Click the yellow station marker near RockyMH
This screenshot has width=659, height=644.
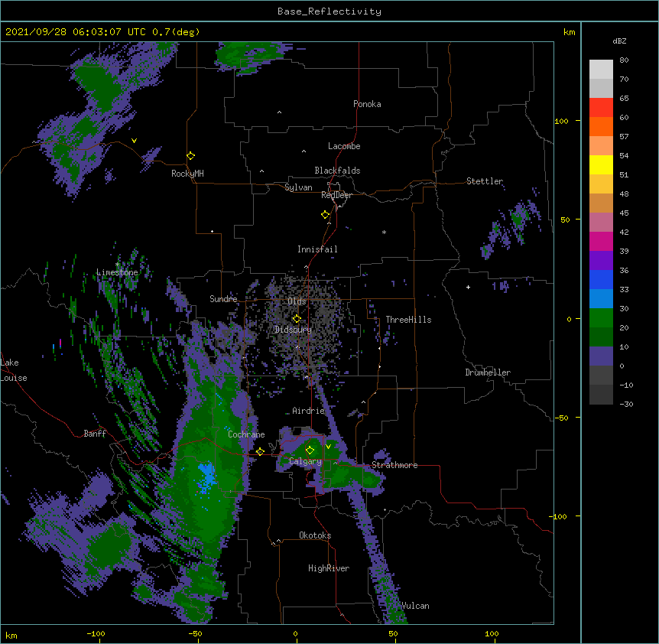(x=190, y=155)
